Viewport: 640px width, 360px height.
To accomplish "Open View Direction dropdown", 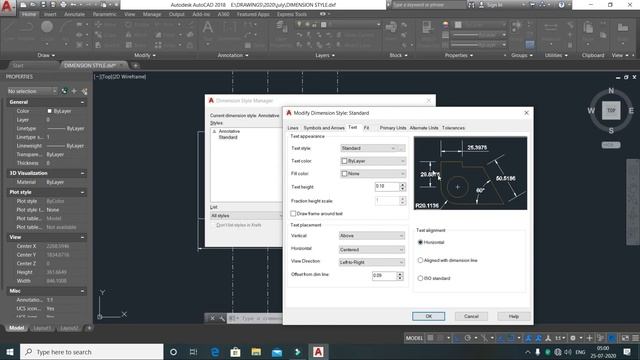I will coord(372,262).
